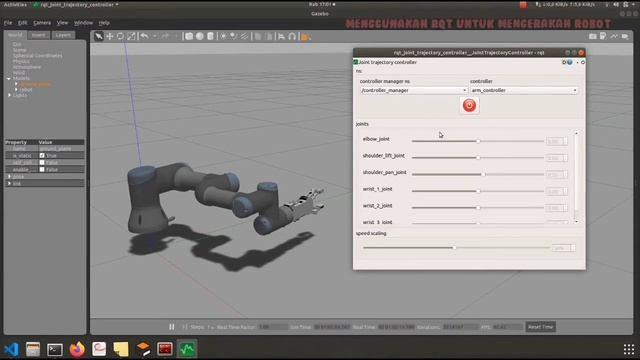Open the Camera menu
Image resolution: width=640 pixels, height=360 pixels.
tap(42, 23)
